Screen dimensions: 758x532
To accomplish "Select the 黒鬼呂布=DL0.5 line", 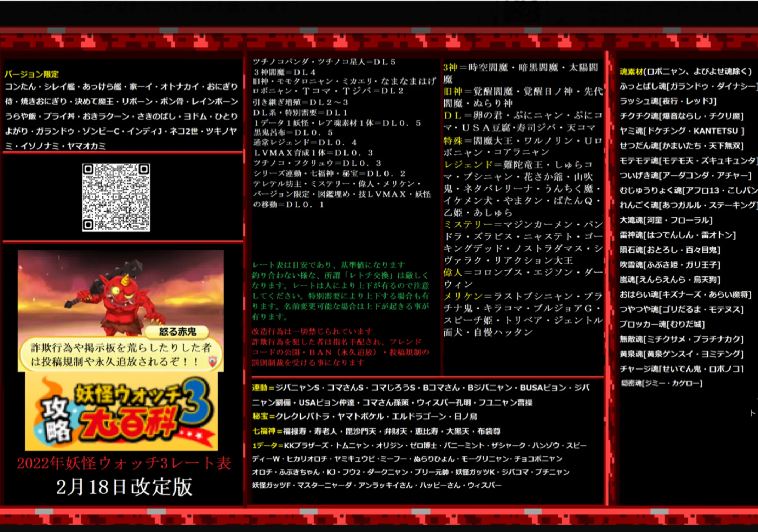I will click(293, 133).
